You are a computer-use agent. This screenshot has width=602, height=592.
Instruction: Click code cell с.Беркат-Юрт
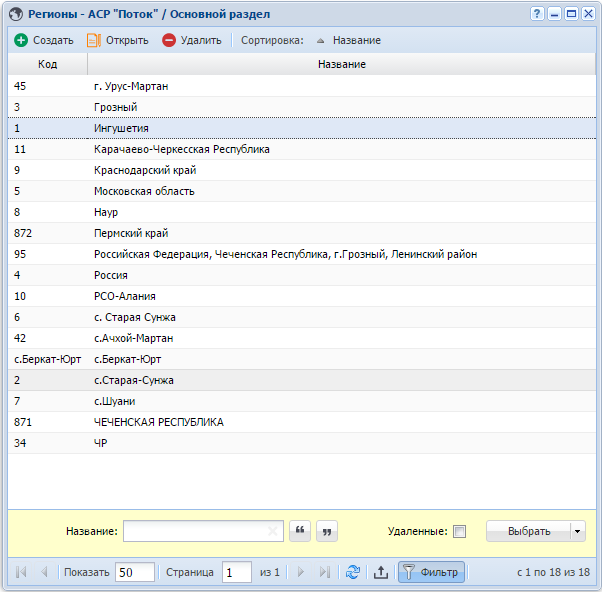click(x=48, y=359)
